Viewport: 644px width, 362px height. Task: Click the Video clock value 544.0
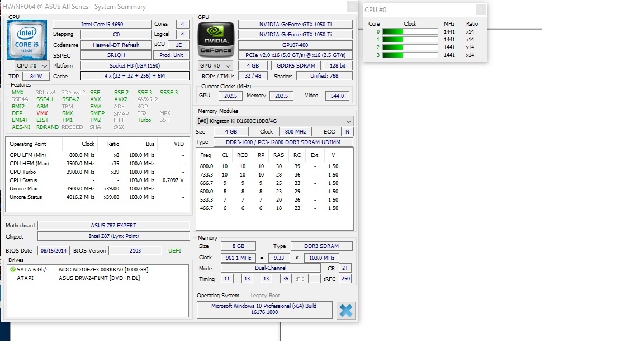pos(337,96)
